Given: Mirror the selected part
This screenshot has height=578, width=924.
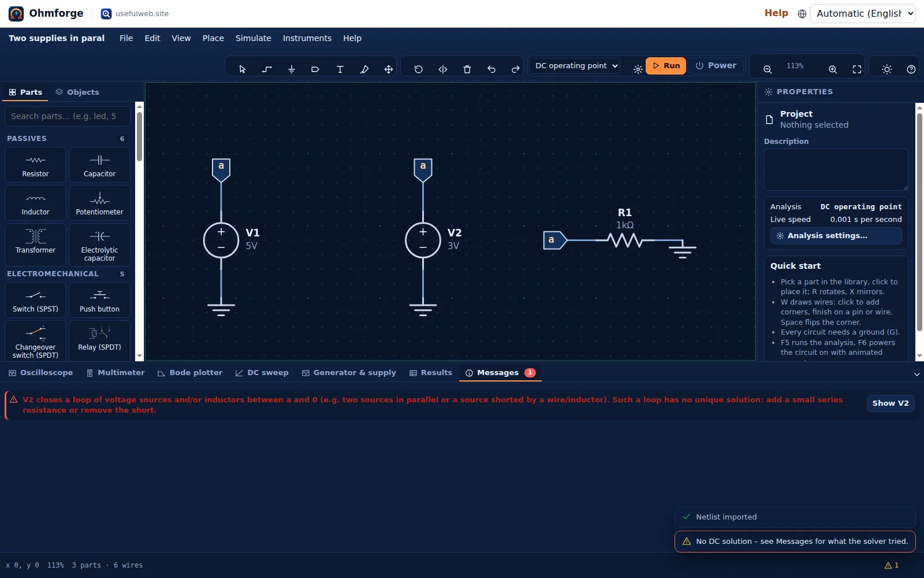Looking at the screenshot, I should tap(443, 69).
